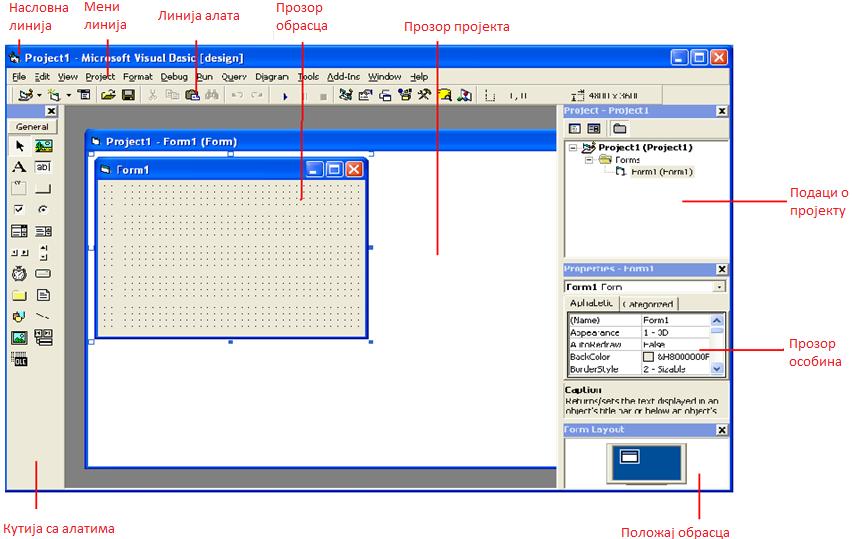Image resolution: width=852 pixels, height=539 pixels.
Task: Open the Form1 Form object dropdown in Properties
Action: (x=719, y=286)
